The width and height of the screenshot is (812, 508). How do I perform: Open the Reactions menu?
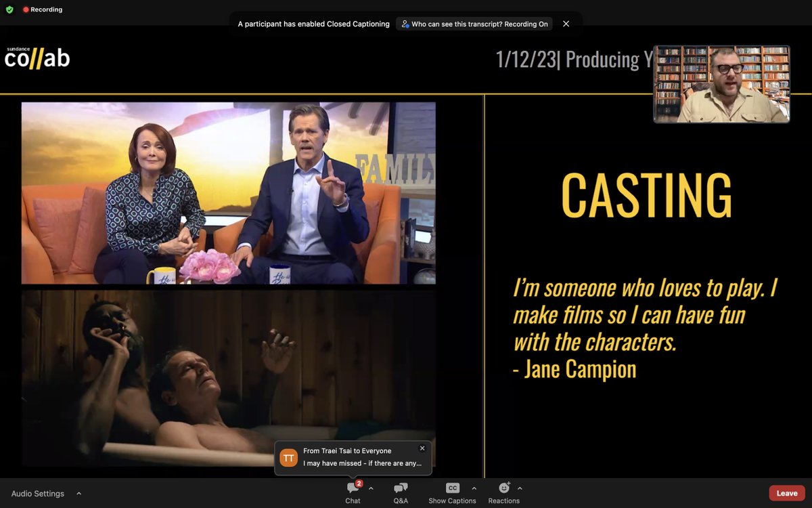(503, 493)
